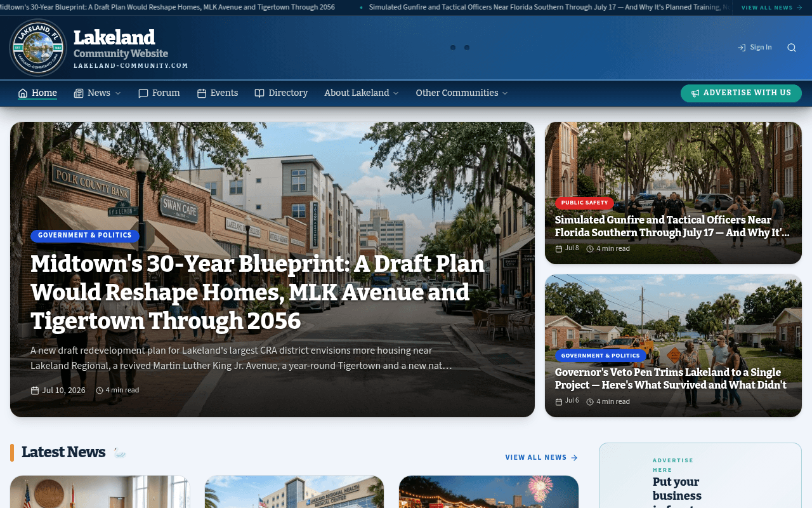Click the Events calendar icon
Viewport: 812px width, 508px height.
click(202, 93)
